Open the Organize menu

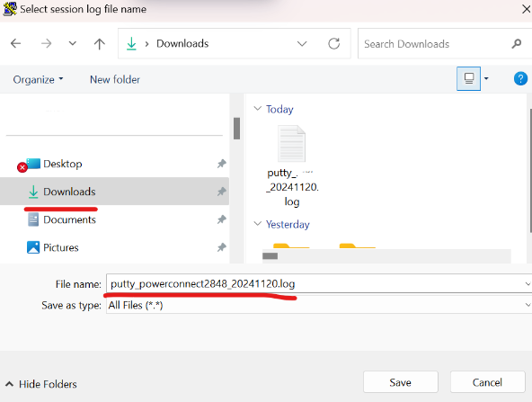38,79
